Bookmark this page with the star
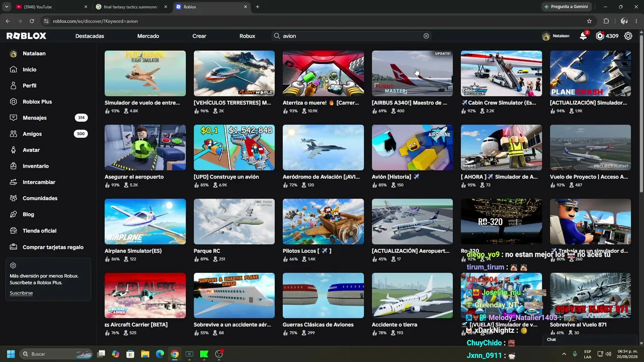This screenshot has height=362, width=644. click(x=589, y=21)
